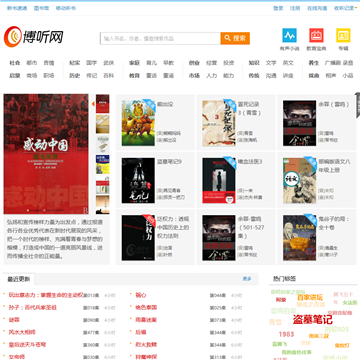Open the 登录 login link
The height and width of the screenshot is (360, 360).
(x=278, y=8)
